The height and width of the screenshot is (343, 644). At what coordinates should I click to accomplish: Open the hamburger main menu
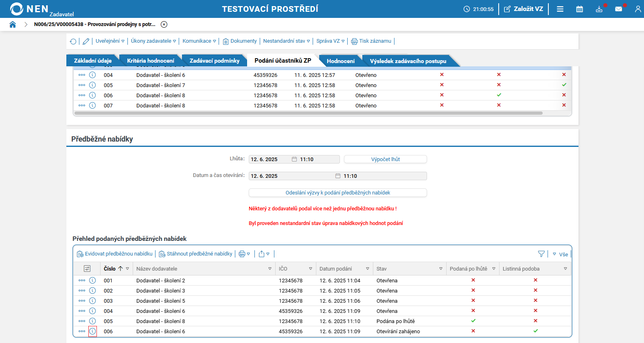(x=560, y=9)
